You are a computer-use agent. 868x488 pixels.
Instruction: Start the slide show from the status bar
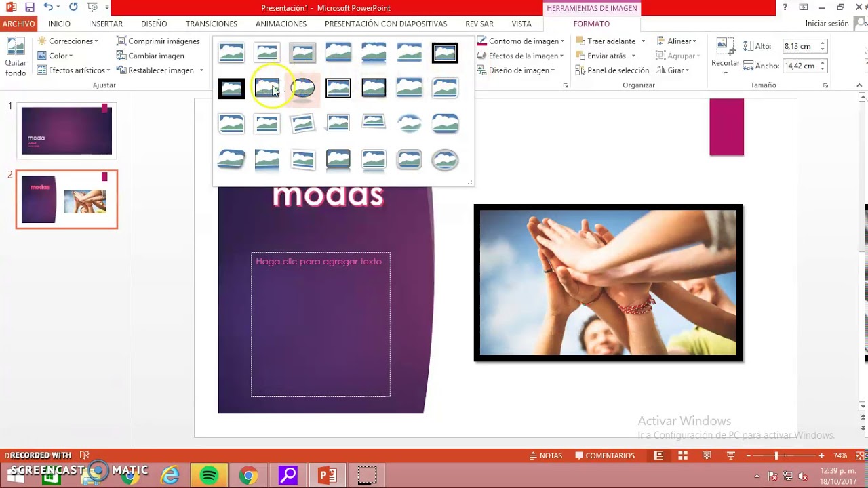point(731,455)
